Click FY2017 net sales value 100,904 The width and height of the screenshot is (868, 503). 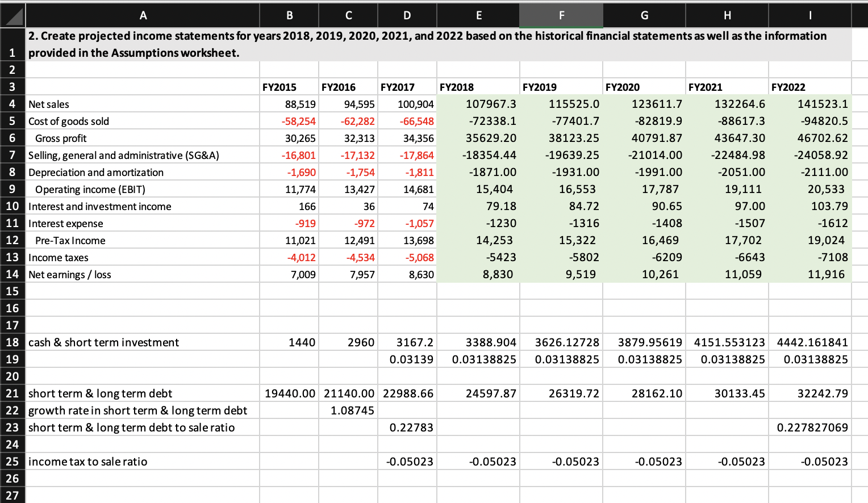416,104
